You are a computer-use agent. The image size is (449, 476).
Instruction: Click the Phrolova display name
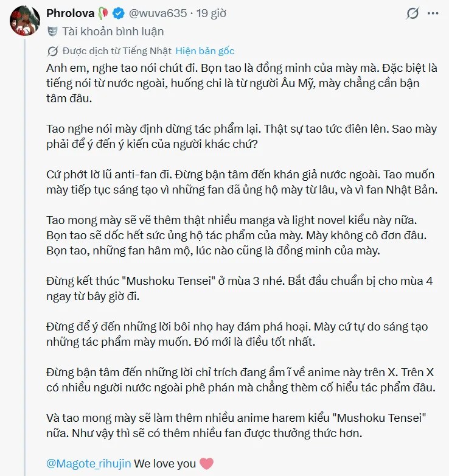(71, 13)
